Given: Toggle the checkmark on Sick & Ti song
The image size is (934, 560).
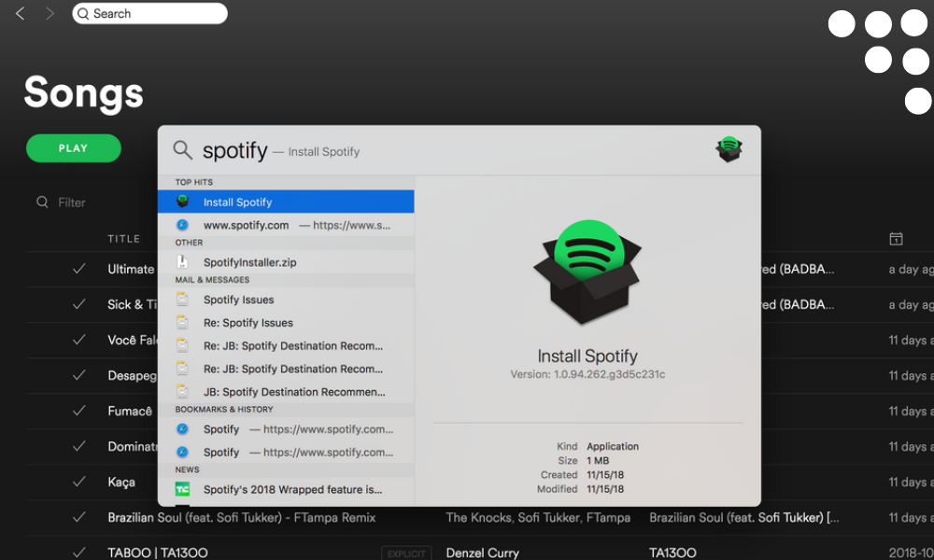Looking at the screenshot, I should click(78, 304).
